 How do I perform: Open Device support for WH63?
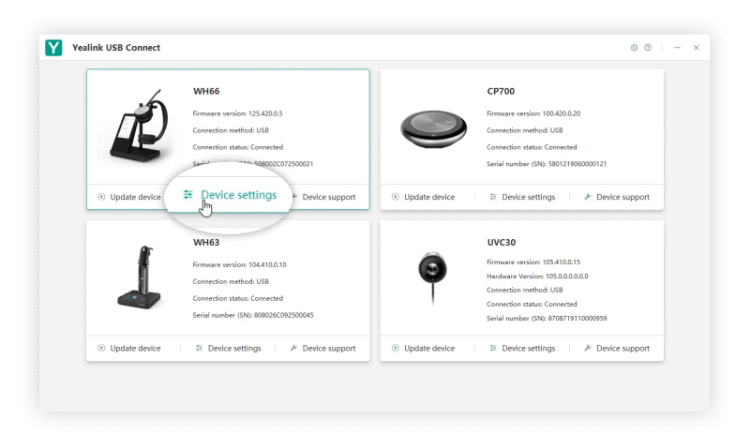click(x=323, y=348)
